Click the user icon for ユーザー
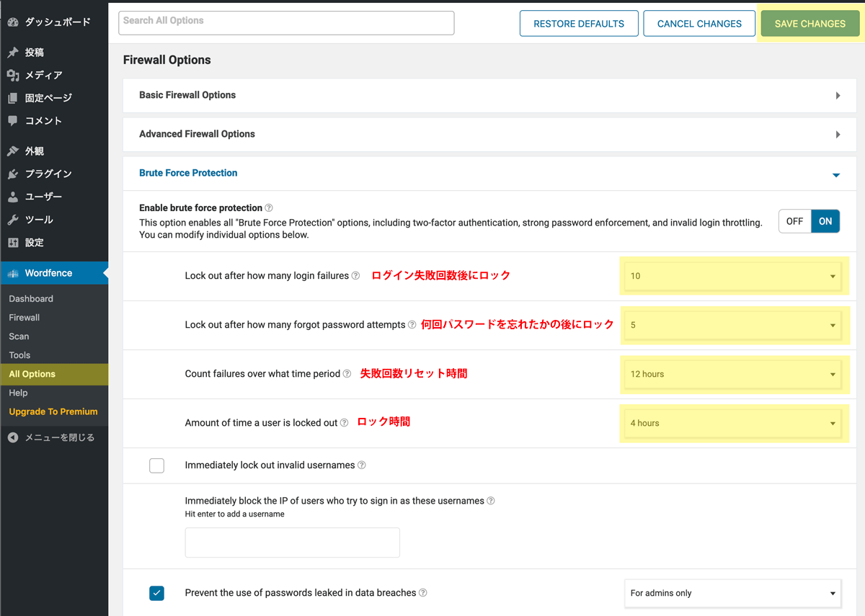 coord(13,197)
